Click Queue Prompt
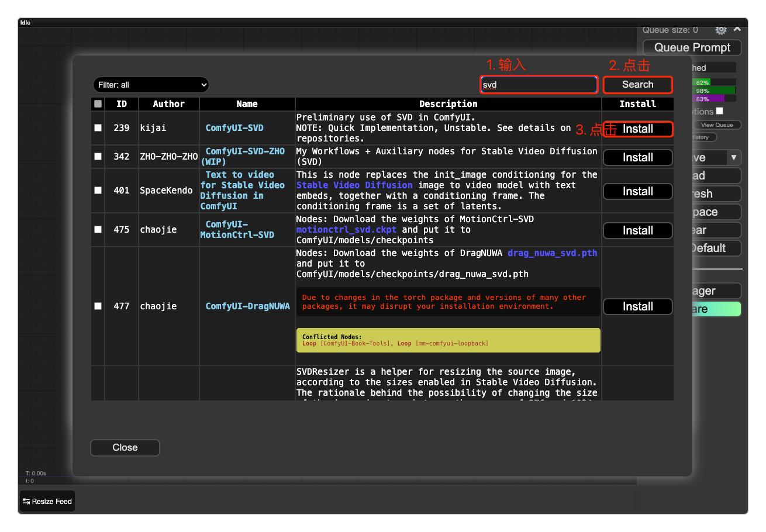The height and width of the screenshot is (532, 766). click(x=692, y=47)
